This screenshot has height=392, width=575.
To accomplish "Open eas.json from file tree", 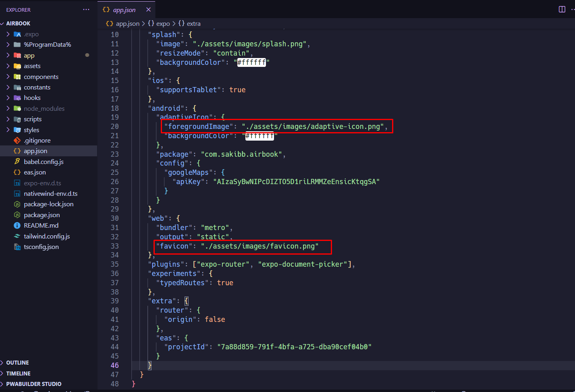I will tap(35, 172).
